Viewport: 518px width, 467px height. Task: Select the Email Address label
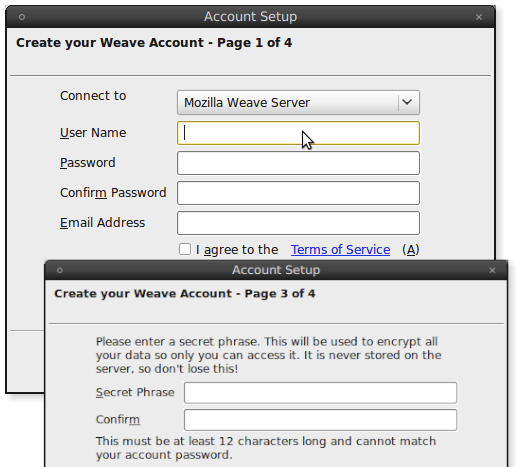click(102, 223)
